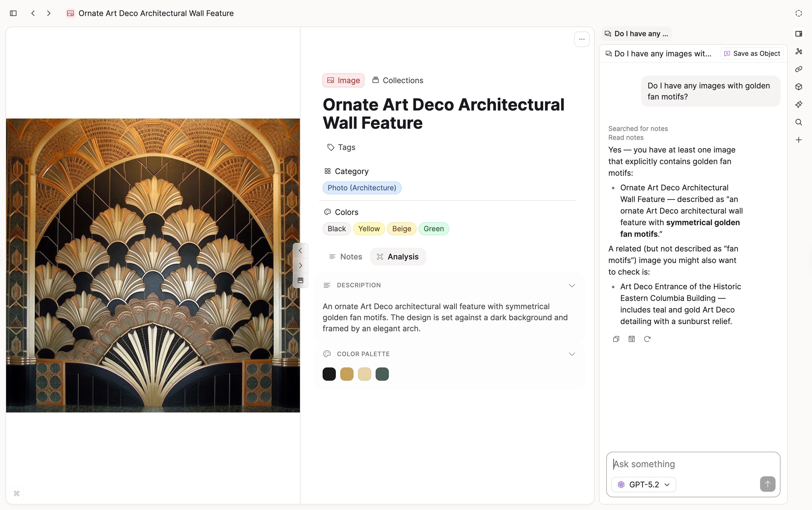Open the Photo (Architecture) category link
Screen dimensions: 812x510
click(x=362, y=188)
